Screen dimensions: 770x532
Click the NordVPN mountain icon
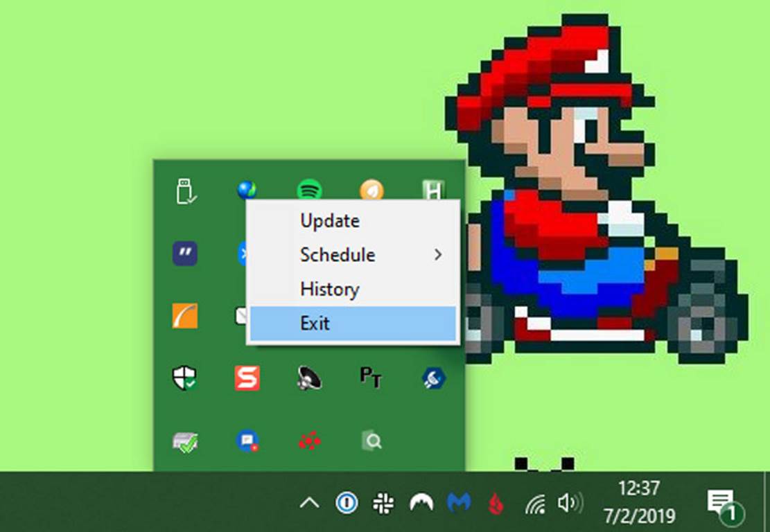421,504
